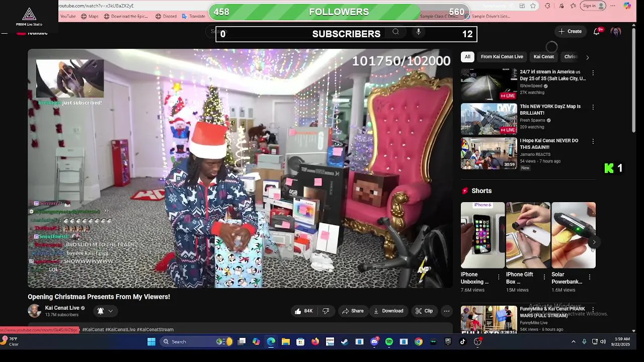Open TikTok from the taskbar
644x362 pixels.
[x=463, y=342]
